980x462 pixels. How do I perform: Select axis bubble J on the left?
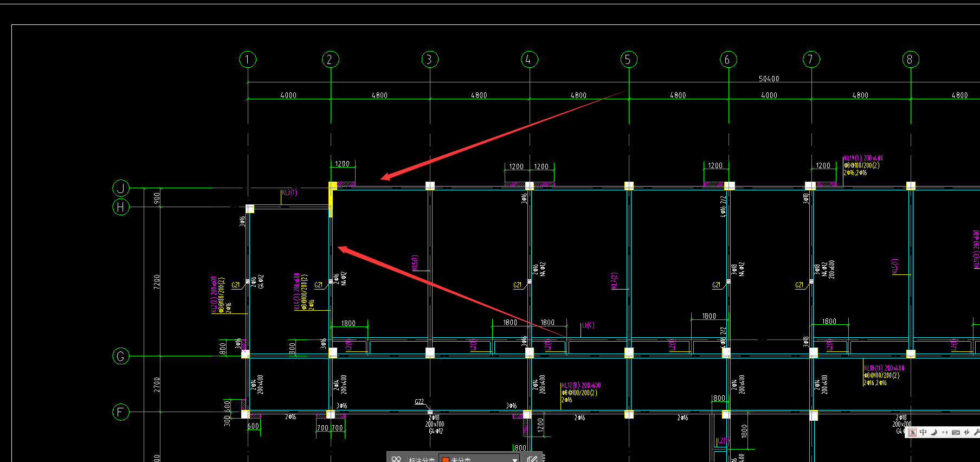point(121,188)
